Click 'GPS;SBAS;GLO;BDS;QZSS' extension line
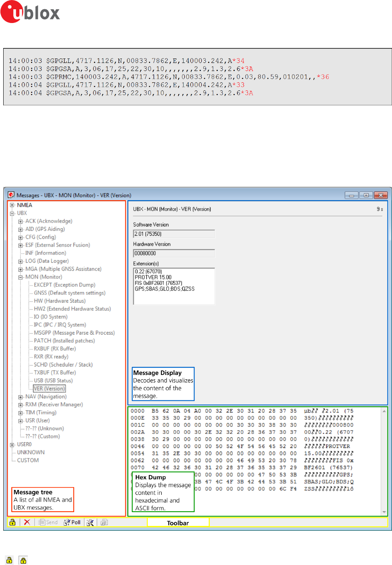392x565 pixels. (x=165, y=289)
